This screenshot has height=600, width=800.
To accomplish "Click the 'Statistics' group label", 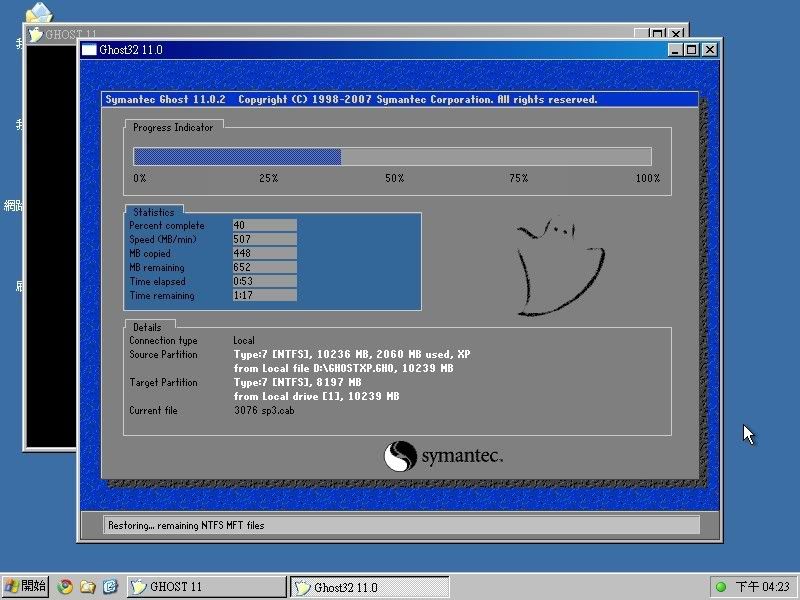I will pyautogui.click(x=154, y=212).
